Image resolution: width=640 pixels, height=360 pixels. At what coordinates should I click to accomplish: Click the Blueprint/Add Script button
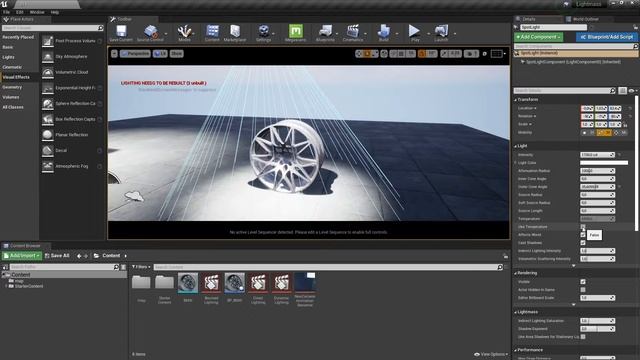pos(607,37)
